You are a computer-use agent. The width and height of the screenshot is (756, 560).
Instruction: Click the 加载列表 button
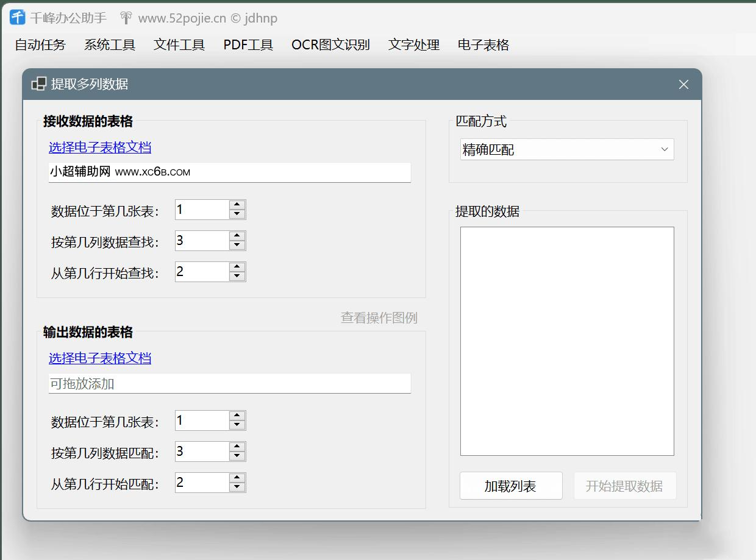pos(511,486)
